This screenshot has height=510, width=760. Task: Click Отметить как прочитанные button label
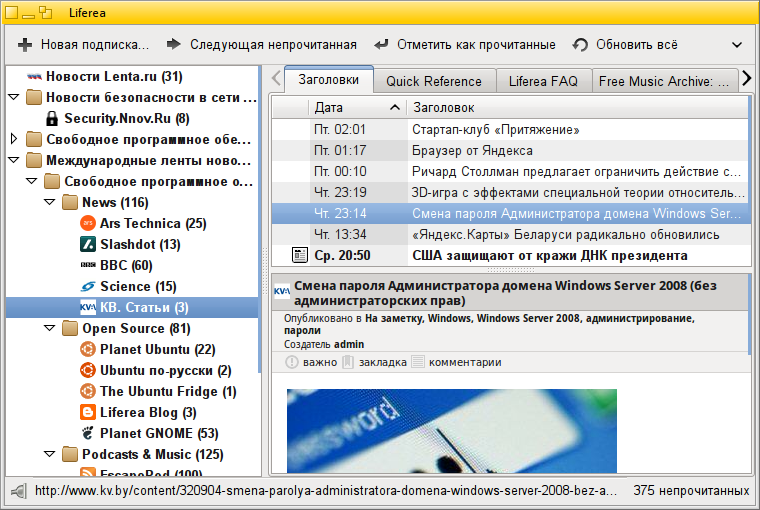(x=476, y=45)
